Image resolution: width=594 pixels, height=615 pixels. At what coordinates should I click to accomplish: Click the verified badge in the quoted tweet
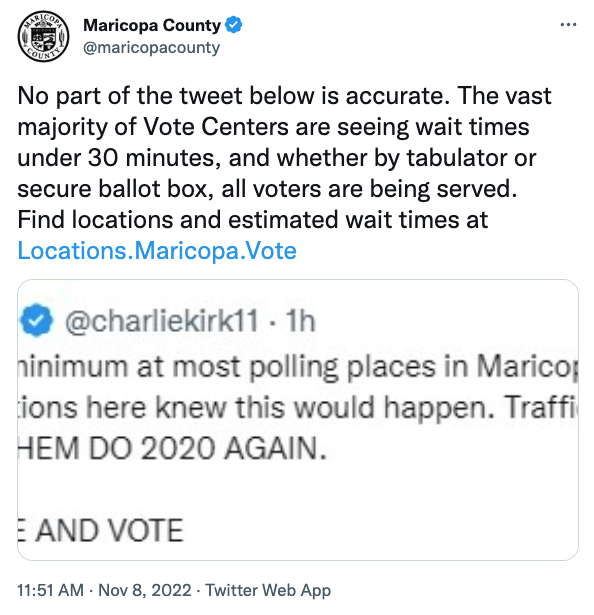[x=36, y=320]
